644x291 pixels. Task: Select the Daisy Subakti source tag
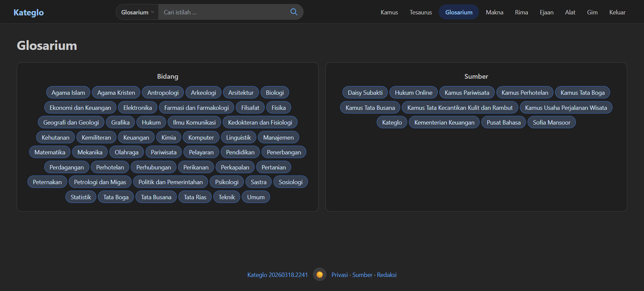[x=365, y=93]
